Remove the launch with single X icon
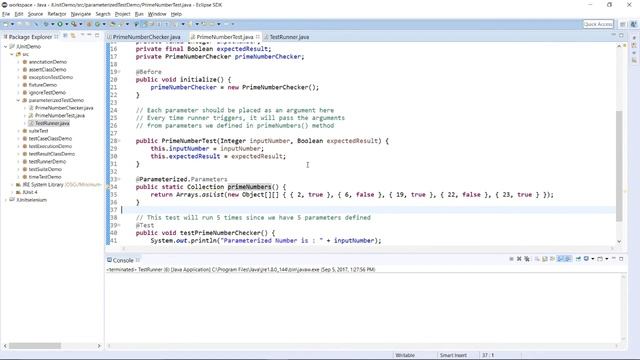 click(519, 259)
